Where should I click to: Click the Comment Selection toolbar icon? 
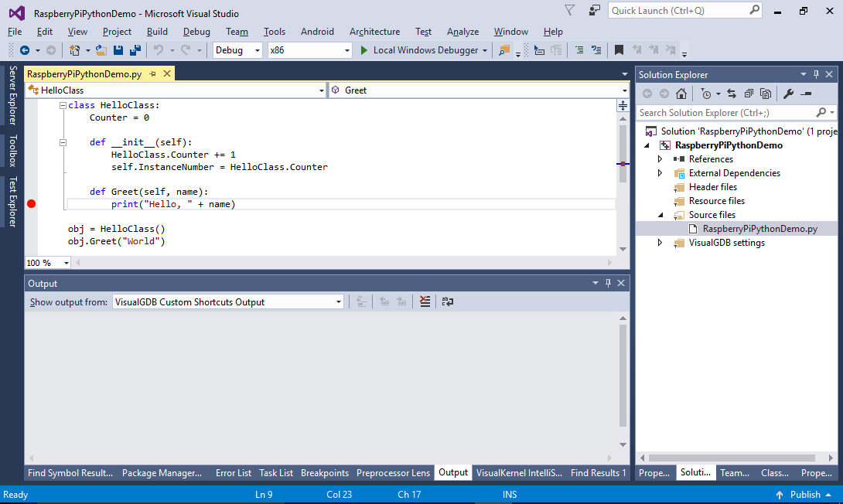(579, 50)
